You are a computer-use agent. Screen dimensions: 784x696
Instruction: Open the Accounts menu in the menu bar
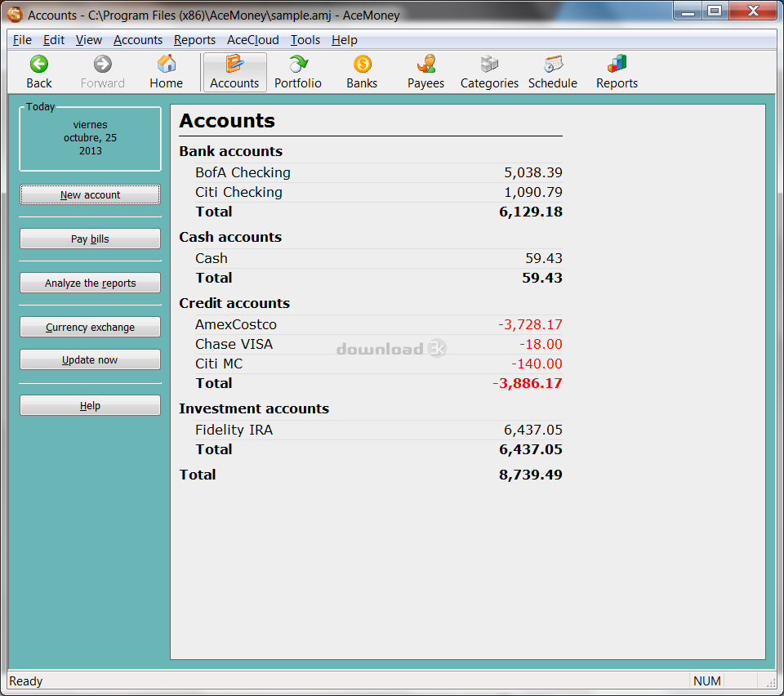(x=138, y=40)
